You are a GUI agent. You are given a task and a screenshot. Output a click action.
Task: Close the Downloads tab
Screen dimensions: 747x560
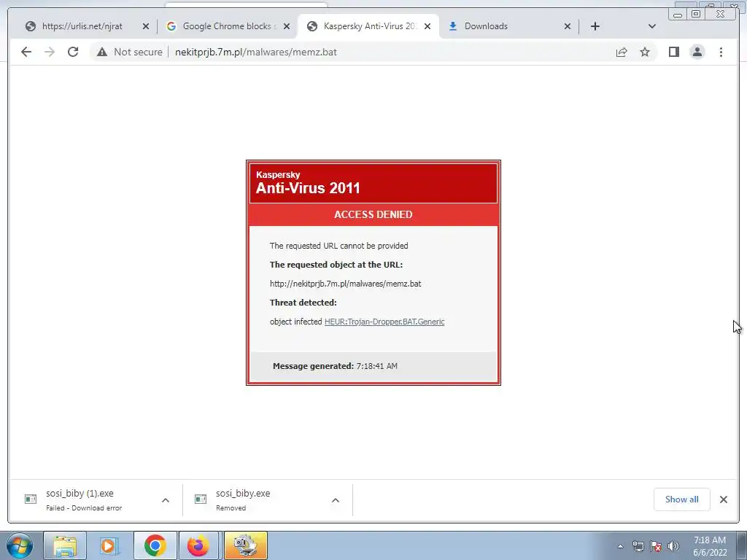[568, 26]
